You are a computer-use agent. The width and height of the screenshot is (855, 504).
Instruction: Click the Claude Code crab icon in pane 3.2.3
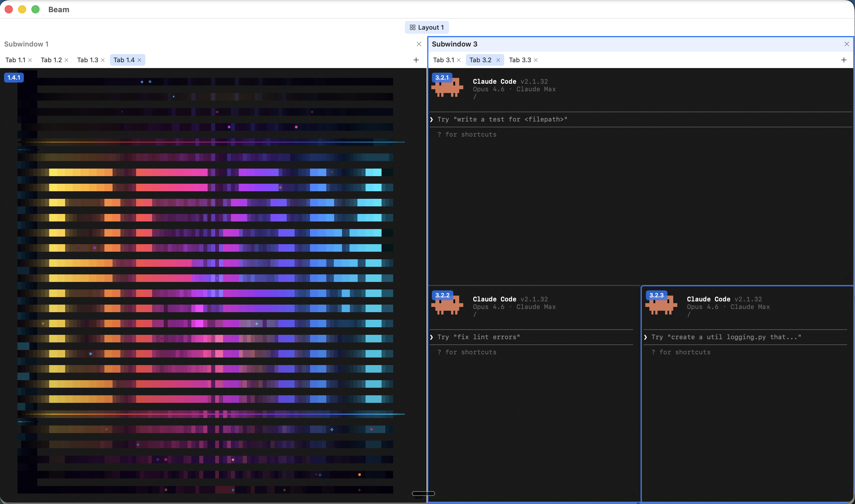point(661,305)
